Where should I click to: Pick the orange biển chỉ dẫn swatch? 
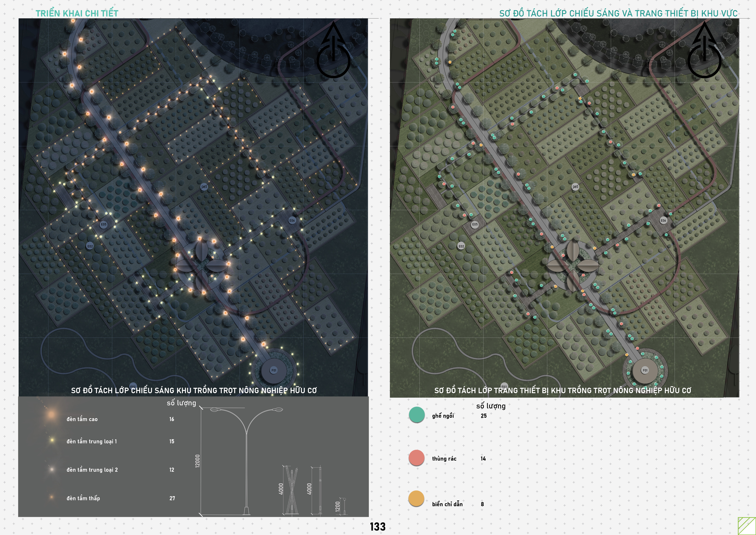[x=416, y=498]
